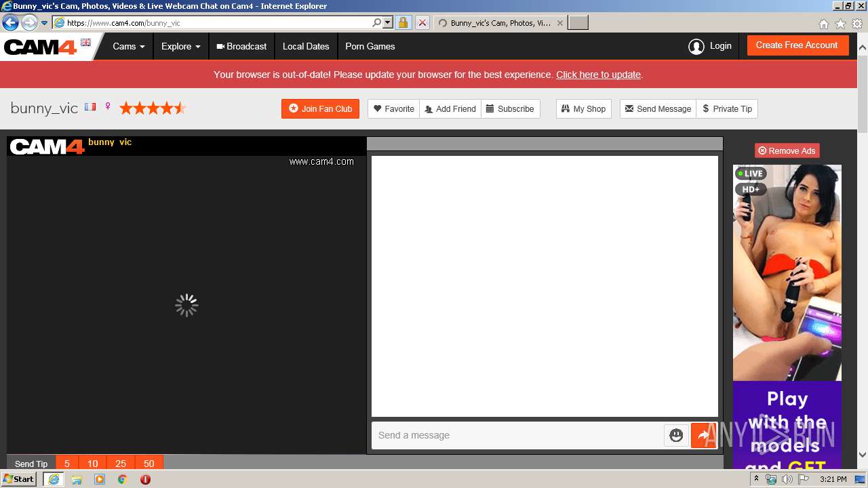Click the Remove Ads button
Screen dimensions: 868x488
[x=787, y=150]
